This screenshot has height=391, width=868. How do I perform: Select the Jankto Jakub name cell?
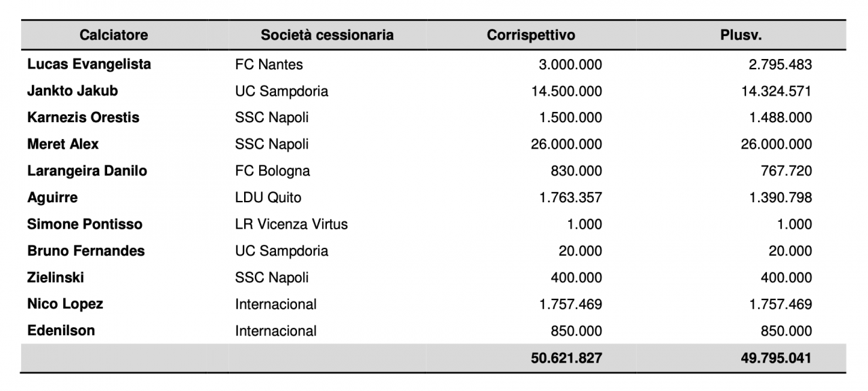pyautogui.click(x=73, y=91)
